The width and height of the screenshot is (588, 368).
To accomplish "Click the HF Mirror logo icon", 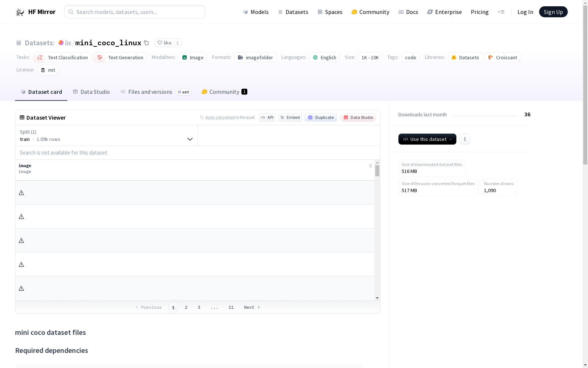I will (20, 12).
